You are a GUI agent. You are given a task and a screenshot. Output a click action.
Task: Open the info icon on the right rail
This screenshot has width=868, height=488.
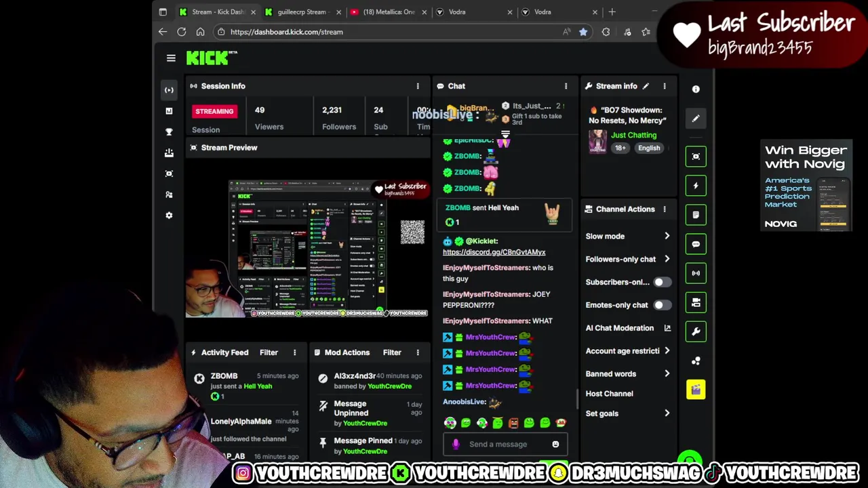[696, 89]
